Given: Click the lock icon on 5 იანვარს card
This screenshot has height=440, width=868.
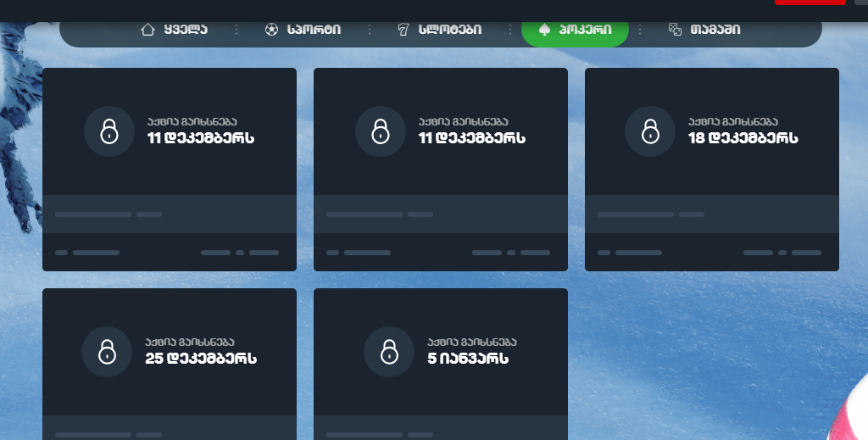Looking at the screenshot, I should pyautogui.click(x=389, y=352).
